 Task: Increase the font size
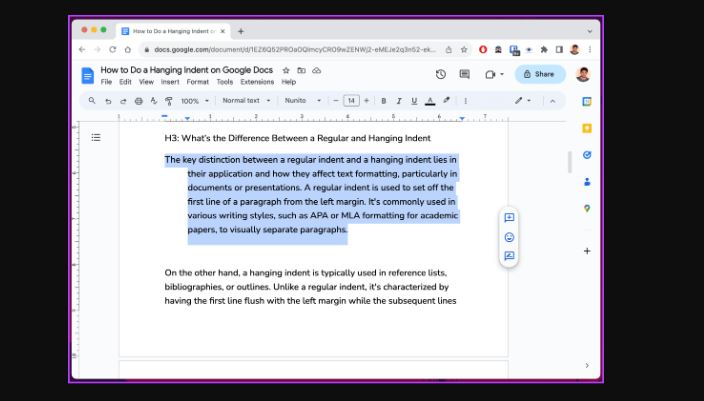tap(366, 101)
